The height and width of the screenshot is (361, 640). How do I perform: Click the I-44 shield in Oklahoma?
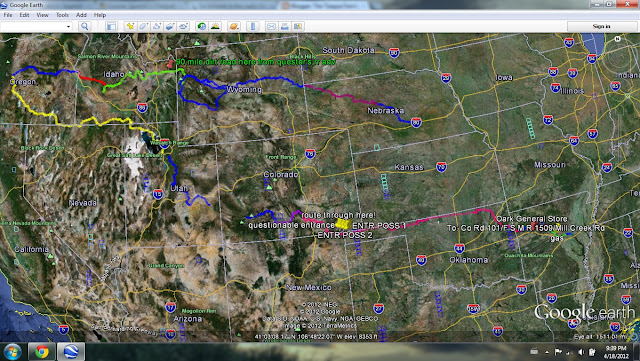pyautogui.click(x=459, y=248)
